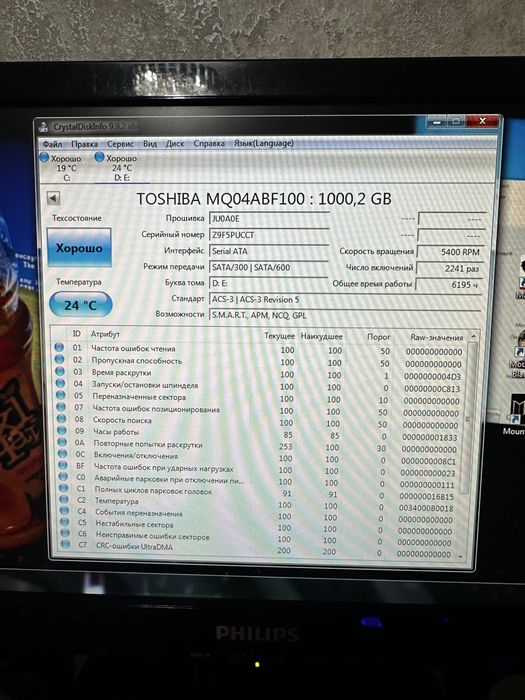The width and height of the screenshot is (525, 700).
Task: Select the 'Часы работы' attribute name
Action: (116, 432)
